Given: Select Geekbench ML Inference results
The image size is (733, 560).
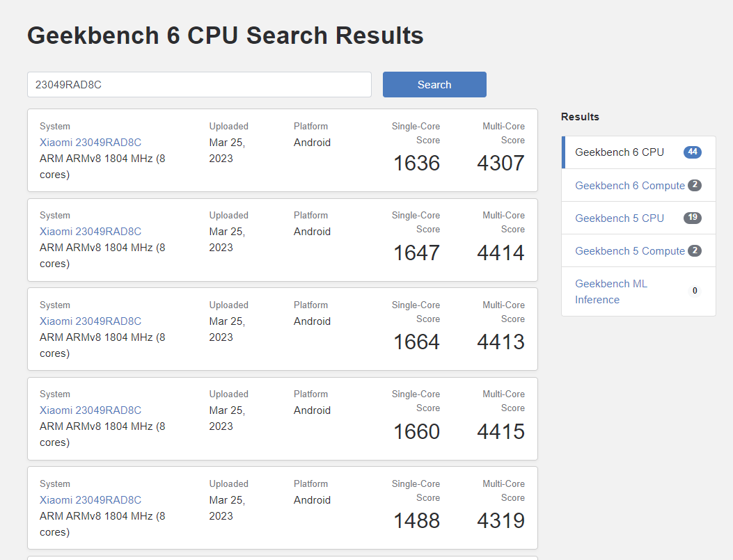Looking at the screenshot, I should pyautogui.click(x=610, y=291).
